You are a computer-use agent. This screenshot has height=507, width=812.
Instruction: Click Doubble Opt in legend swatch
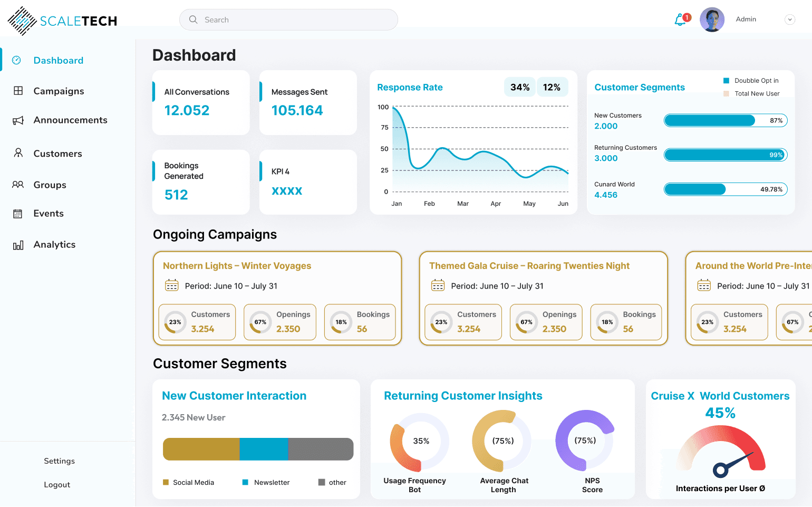726,81
